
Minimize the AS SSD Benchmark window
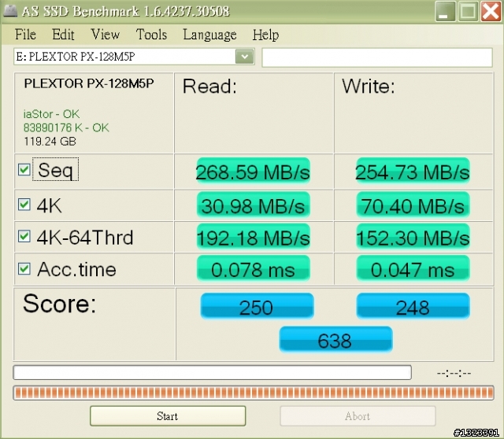pyautogui.click(x=445, y=11)
